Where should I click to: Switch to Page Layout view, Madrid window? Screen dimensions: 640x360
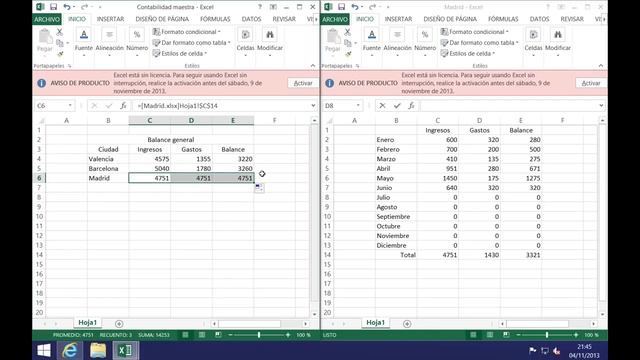click(x=489, y=335)
